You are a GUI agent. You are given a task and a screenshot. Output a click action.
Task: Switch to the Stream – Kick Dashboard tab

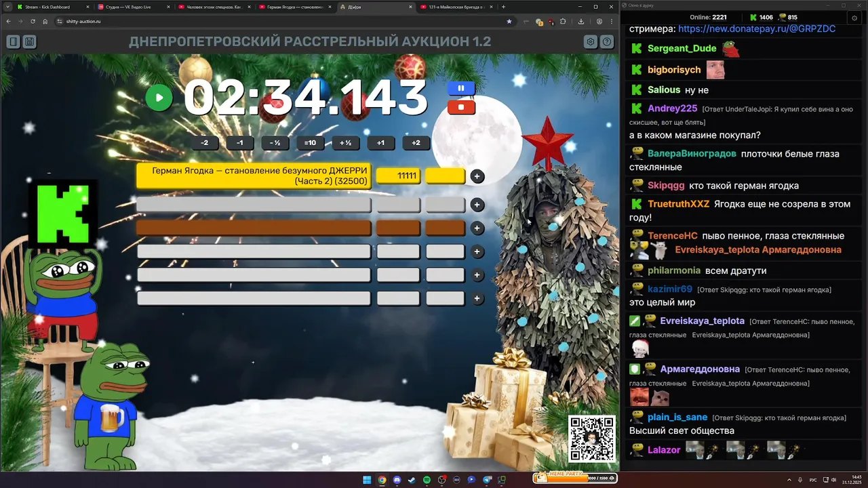point(53,7)
